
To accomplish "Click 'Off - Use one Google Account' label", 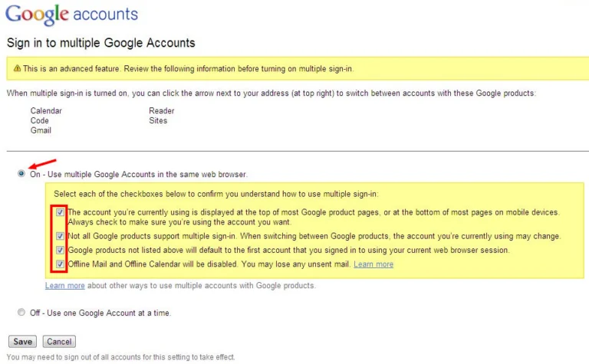I will pos(100,313).
